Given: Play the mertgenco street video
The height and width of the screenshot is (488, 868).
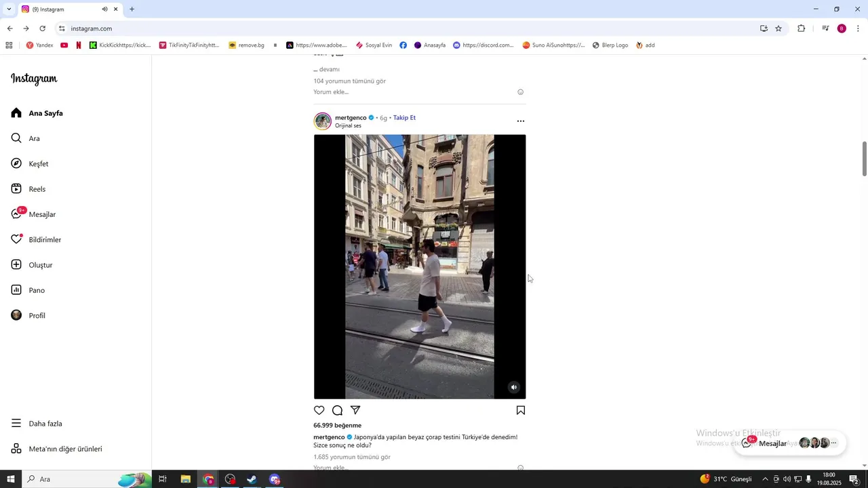Looking at the screenshot, I should click(420, 266).
